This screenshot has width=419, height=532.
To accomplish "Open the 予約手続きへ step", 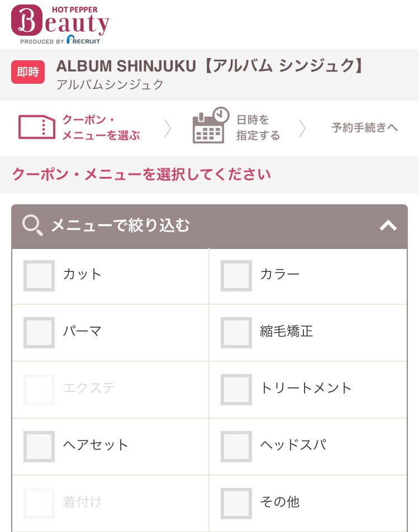I will 364,128.
